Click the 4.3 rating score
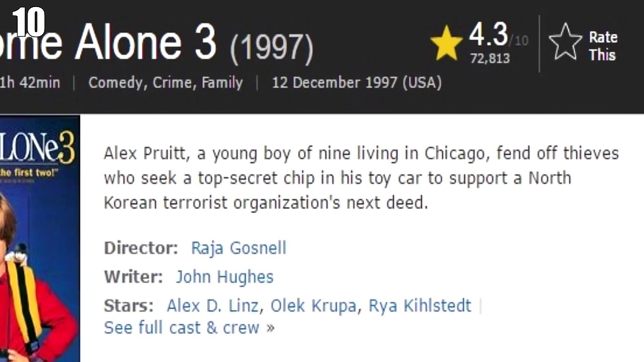The image size is (644, 362). coord(489,35)
